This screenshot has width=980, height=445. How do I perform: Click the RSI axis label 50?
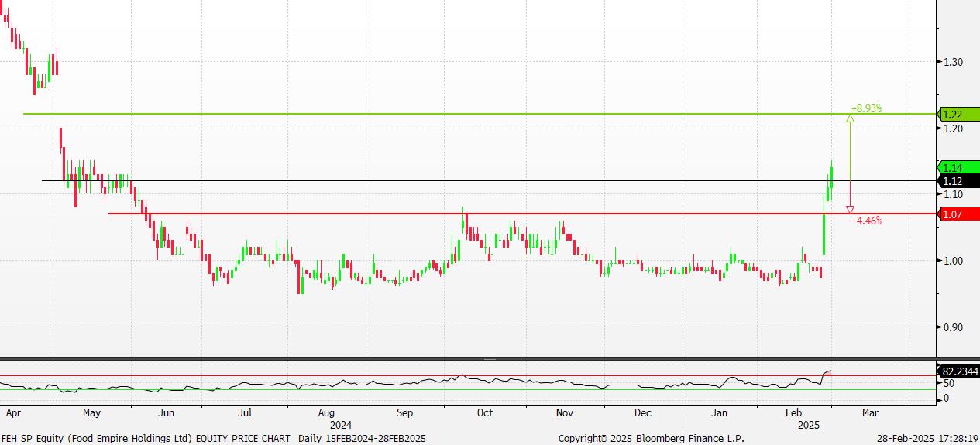[x=948, y=384]
